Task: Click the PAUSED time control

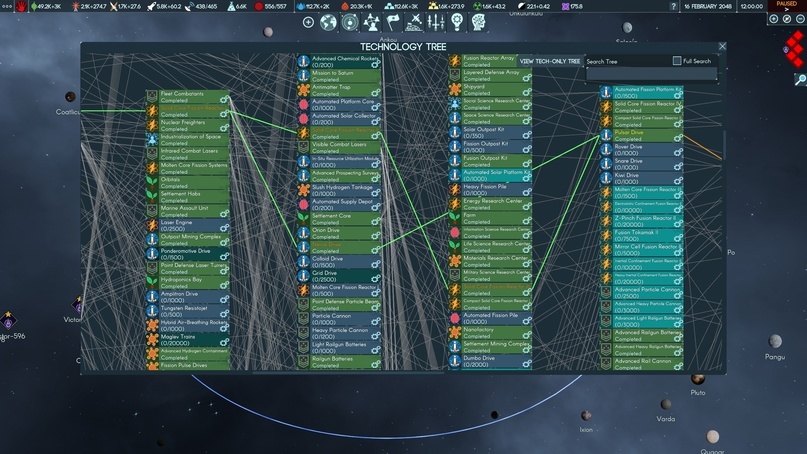Action: point(786,6)
